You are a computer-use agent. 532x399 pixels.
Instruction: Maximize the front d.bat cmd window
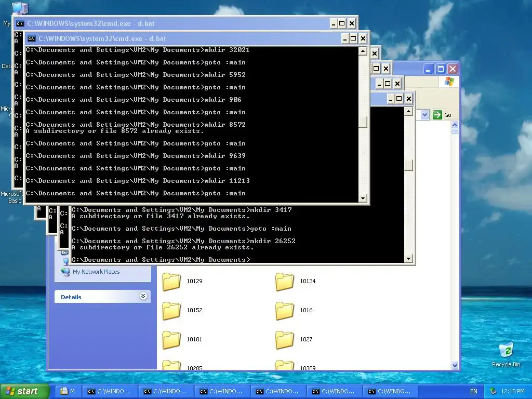tap(353, 38)
